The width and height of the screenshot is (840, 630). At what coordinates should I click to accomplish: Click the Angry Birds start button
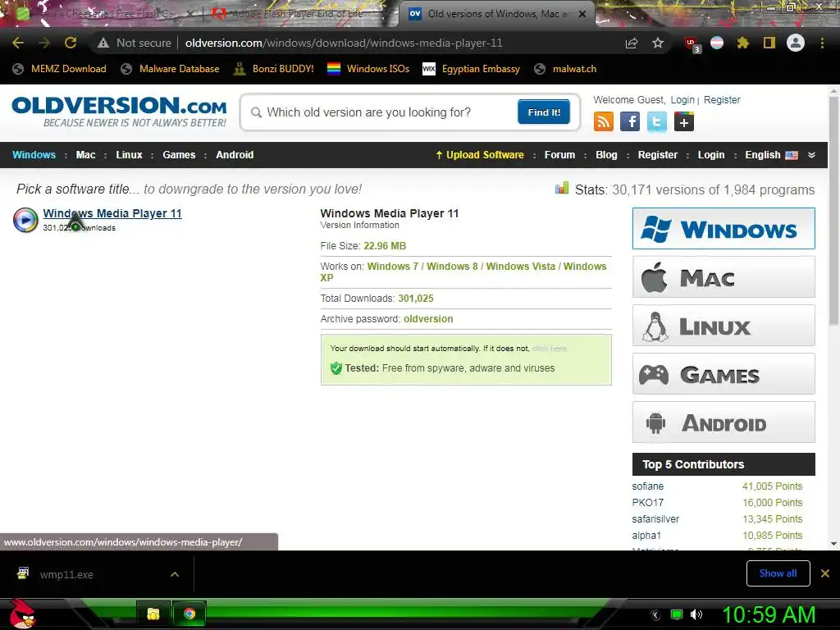pos(22,614)
